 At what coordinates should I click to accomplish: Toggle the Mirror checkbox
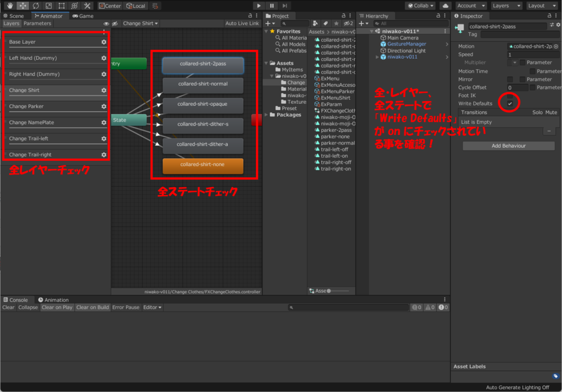[510, 80]
